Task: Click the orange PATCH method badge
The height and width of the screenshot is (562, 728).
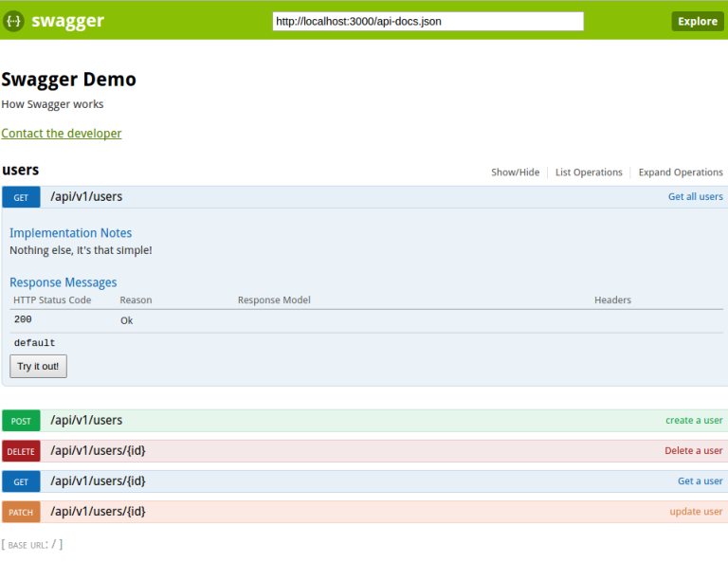Action: (21, 512)
